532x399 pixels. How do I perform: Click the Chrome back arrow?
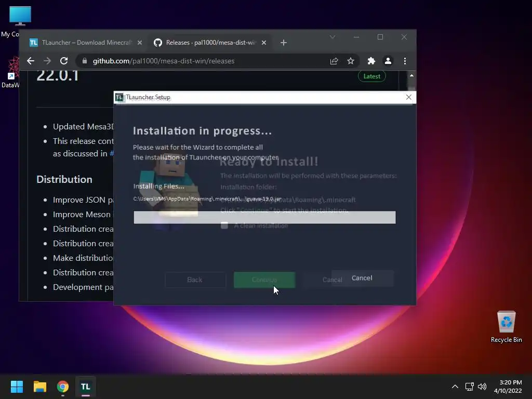tap(31, 61)
